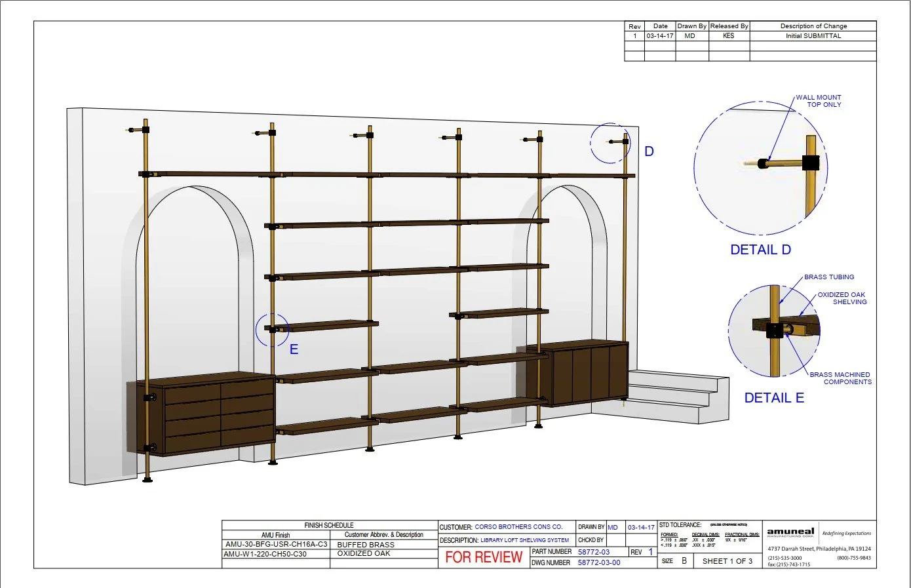Click the red FOR REVIEW stamp
911x588 pixels.
click(484, 557)
